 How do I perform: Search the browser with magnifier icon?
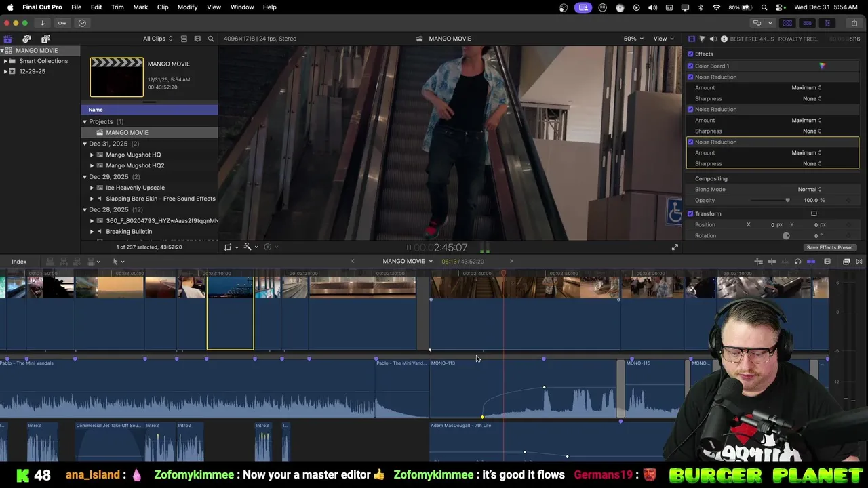point(211,39)
